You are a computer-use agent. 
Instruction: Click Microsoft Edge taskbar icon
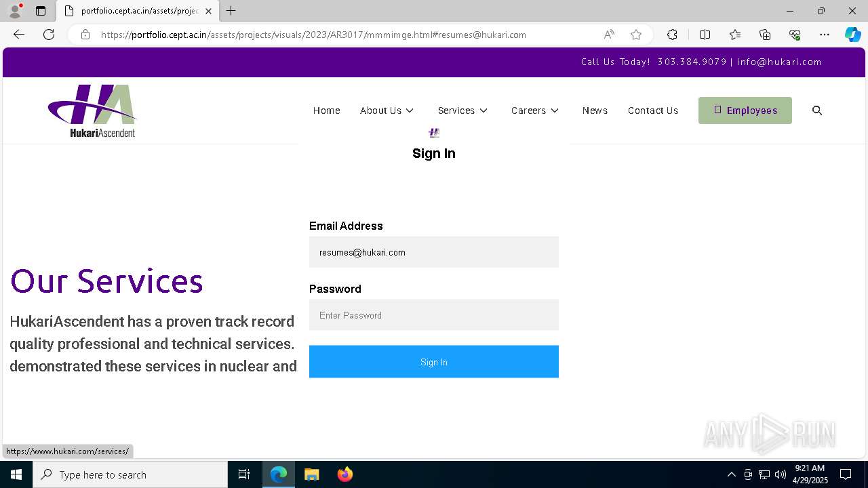(279, 474)
